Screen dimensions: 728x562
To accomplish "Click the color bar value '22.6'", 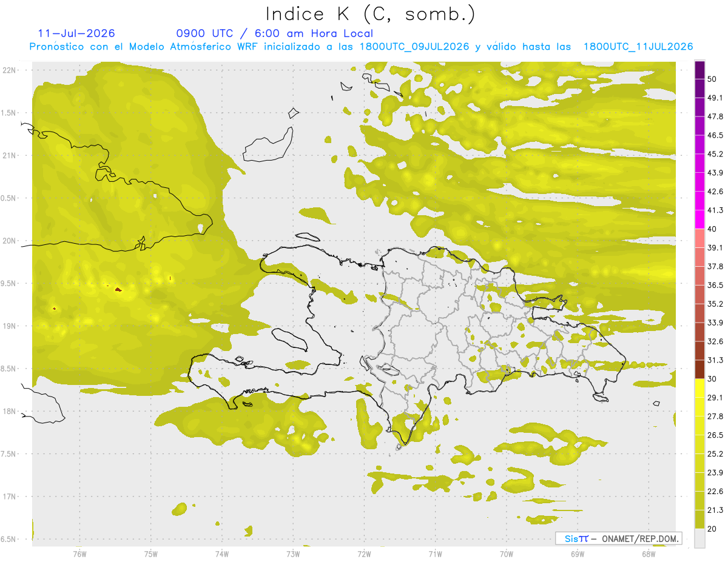I will [715, 492].
